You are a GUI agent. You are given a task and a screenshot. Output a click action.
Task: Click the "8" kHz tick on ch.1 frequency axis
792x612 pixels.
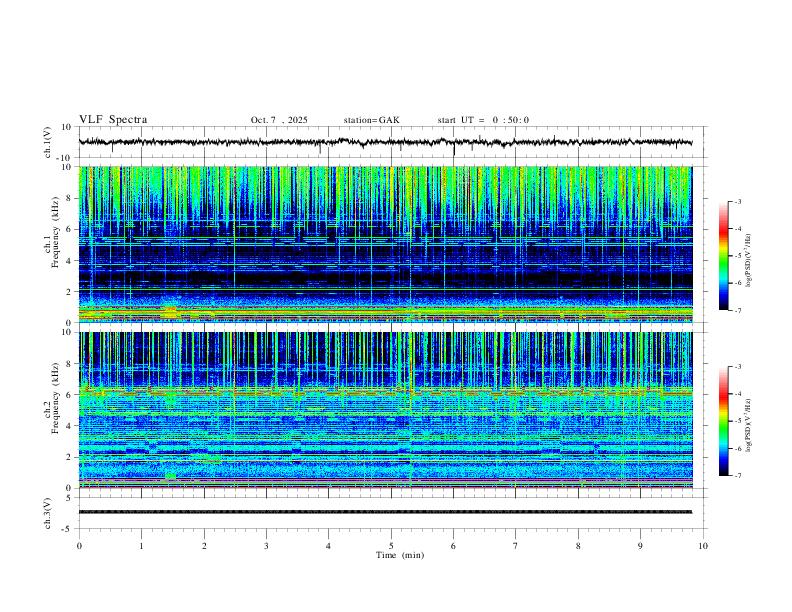(x=69, y=198)
